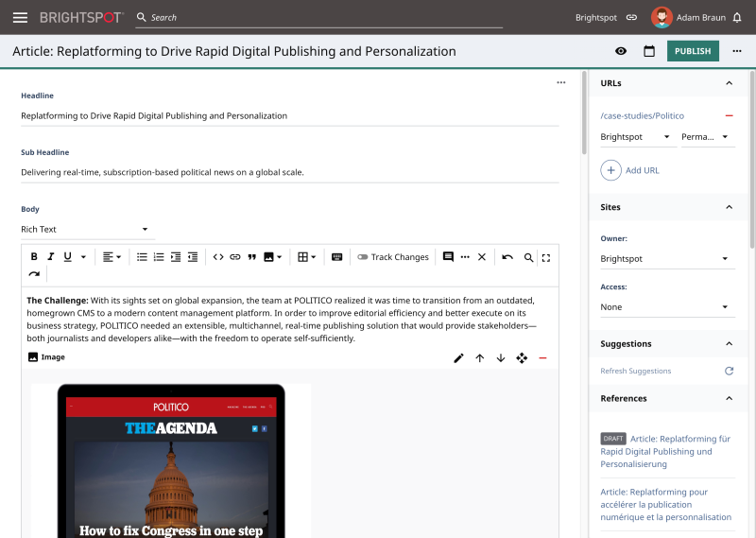Toggle Track Changes switch
The image size is (756, 538).
coord(363,257)
